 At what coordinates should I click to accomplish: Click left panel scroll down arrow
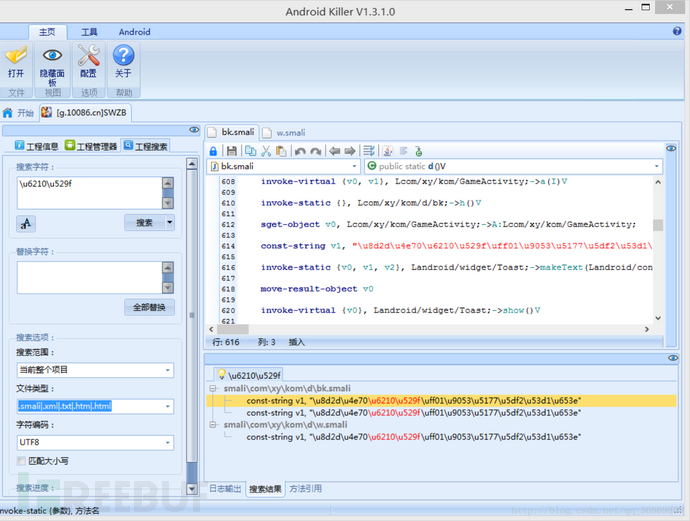(x=192, y=488)
